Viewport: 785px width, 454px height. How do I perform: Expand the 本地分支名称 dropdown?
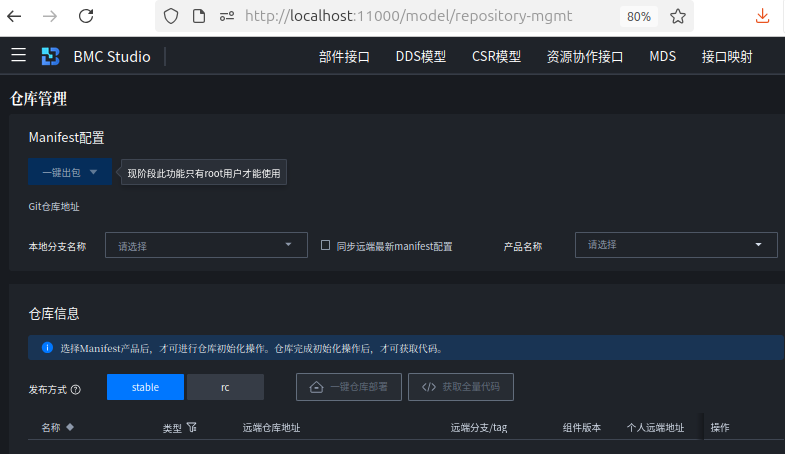(206, 245)
